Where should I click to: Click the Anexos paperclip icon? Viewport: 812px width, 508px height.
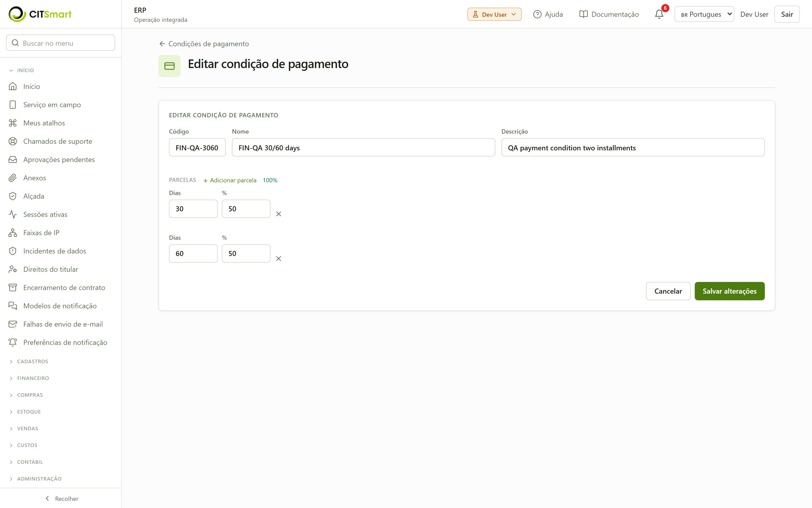pos(13,178)
